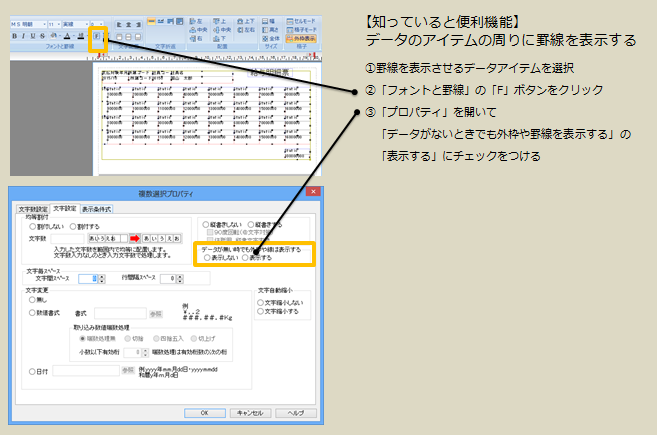Select the fourth text wrap mode icon
The height and width of the screenshot is (435, 657).
[x=180, y=21]
